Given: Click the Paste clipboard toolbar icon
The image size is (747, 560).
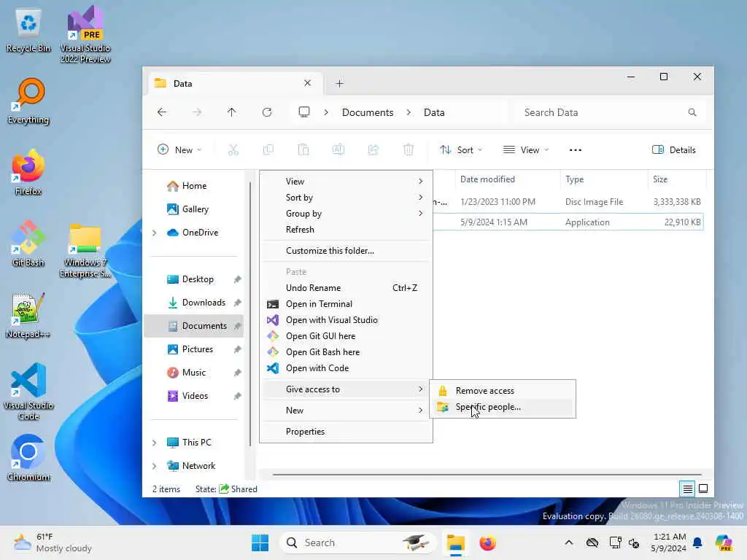Looking at the screenshot, I should point(303,150).
